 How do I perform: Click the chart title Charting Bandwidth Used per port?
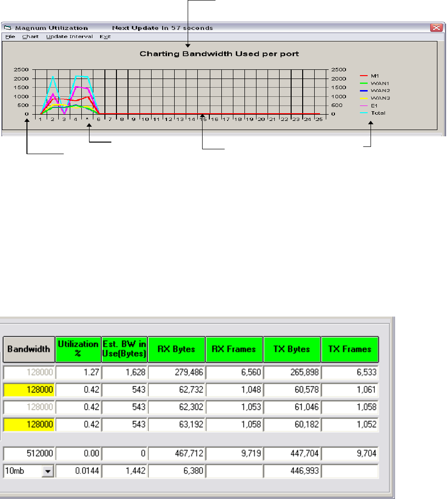click(219, 53)
